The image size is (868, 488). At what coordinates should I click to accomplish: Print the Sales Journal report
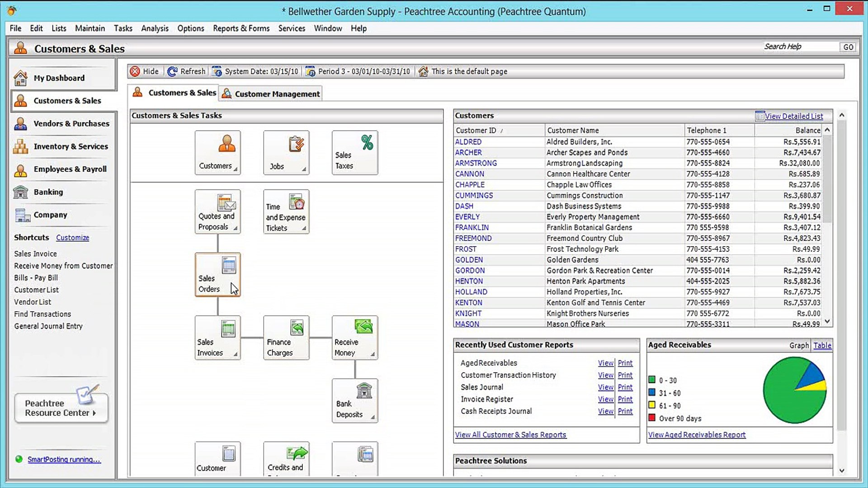625,387
